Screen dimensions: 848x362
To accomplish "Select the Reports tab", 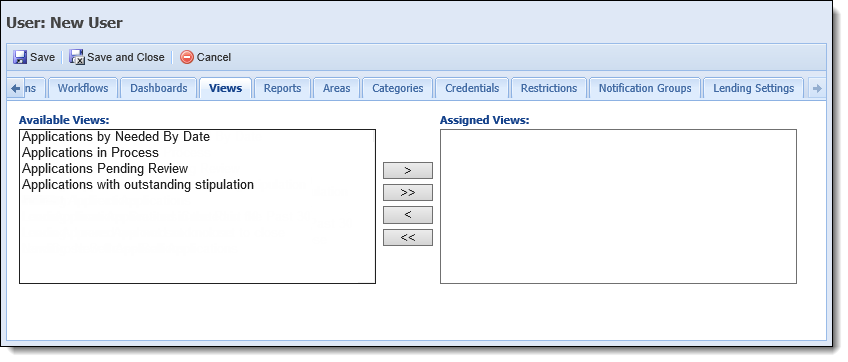I will point(282,88).
